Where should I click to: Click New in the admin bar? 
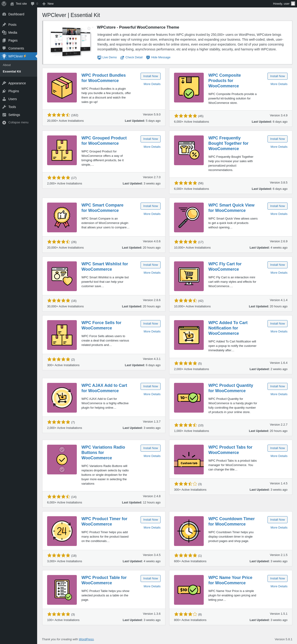point(48,3)
